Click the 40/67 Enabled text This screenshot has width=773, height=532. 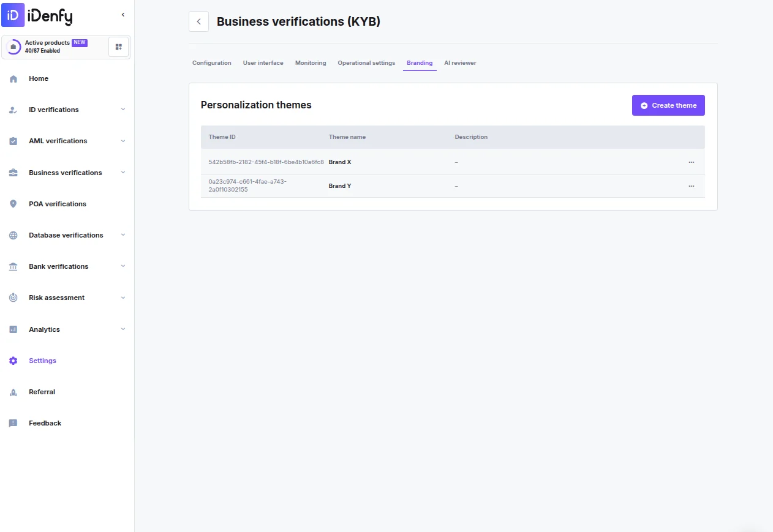42,51
